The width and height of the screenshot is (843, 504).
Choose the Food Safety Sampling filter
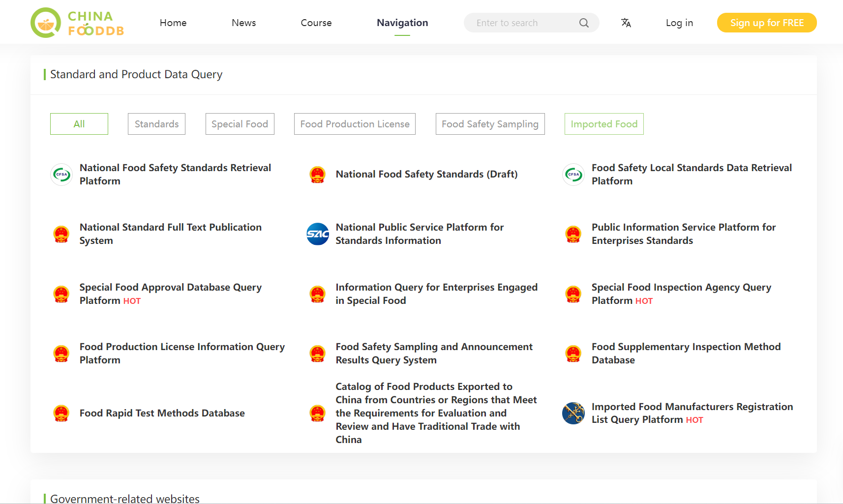pos(490,124)
